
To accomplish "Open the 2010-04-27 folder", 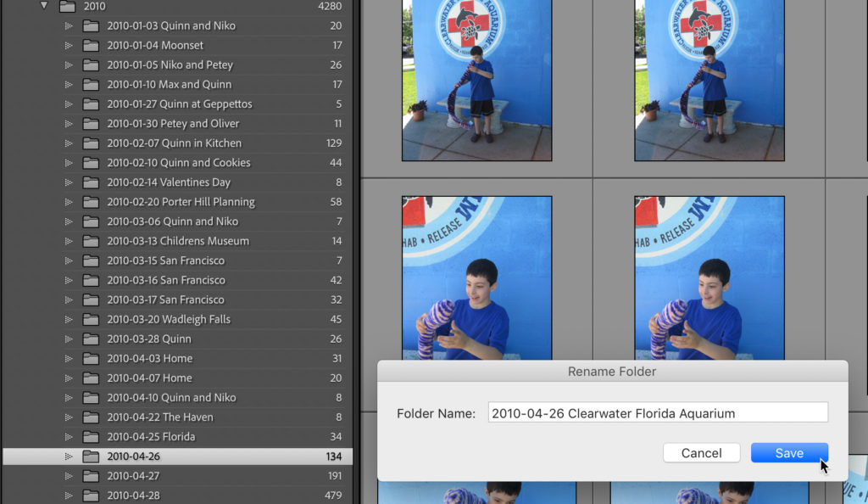I will 133,476.
